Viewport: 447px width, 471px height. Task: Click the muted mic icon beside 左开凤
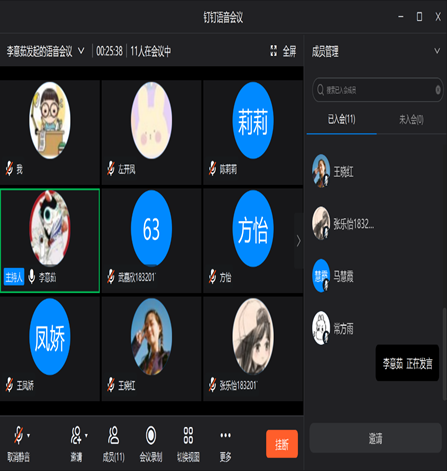tap(111, 169)
